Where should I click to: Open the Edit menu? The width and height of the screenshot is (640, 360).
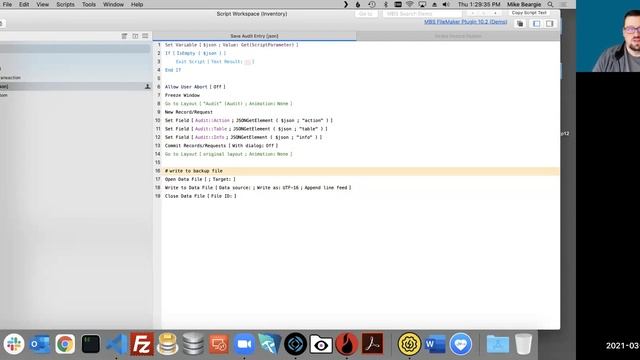24,4
